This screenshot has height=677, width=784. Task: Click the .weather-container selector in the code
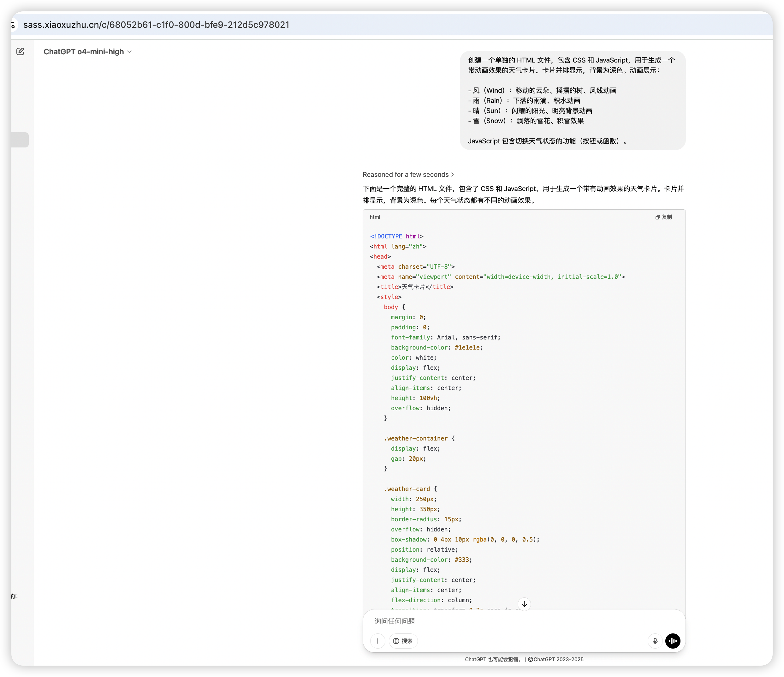click(415, 439)
